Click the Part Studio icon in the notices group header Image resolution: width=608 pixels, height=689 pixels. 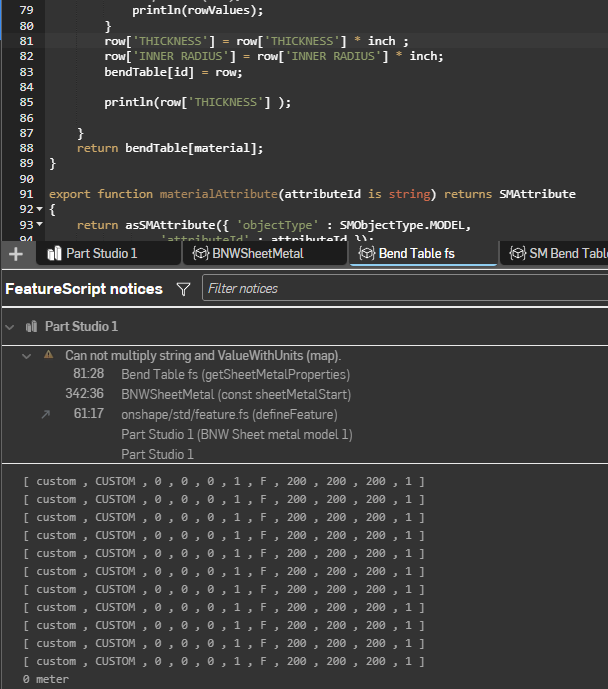point(31,326)
